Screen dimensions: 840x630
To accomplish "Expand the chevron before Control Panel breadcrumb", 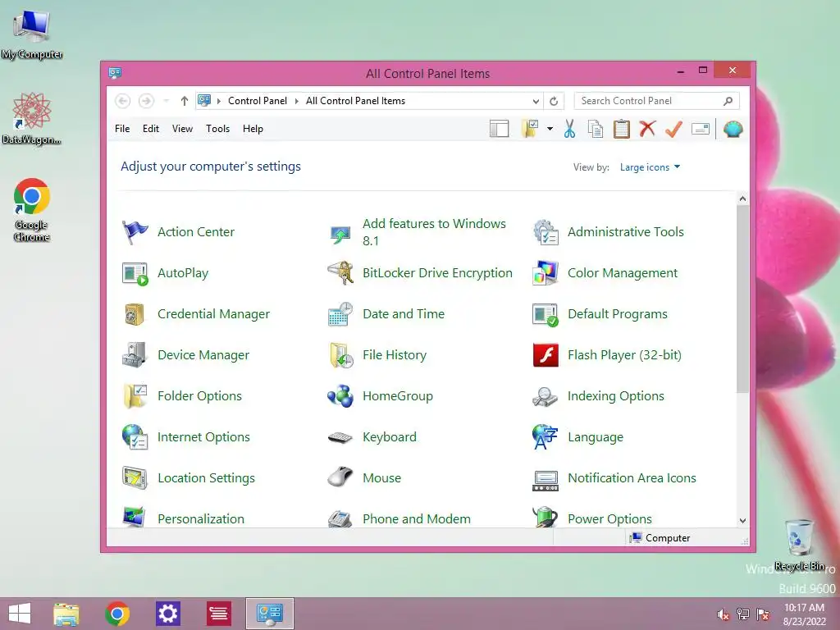I will [218, 101].
